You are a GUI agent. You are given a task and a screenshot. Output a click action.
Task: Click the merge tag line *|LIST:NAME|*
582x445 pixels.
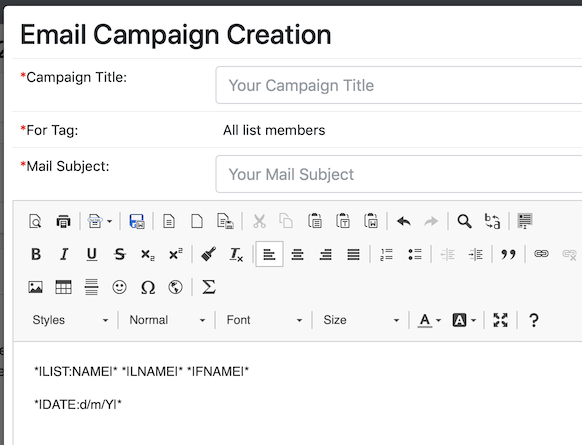tap(75, 371)
